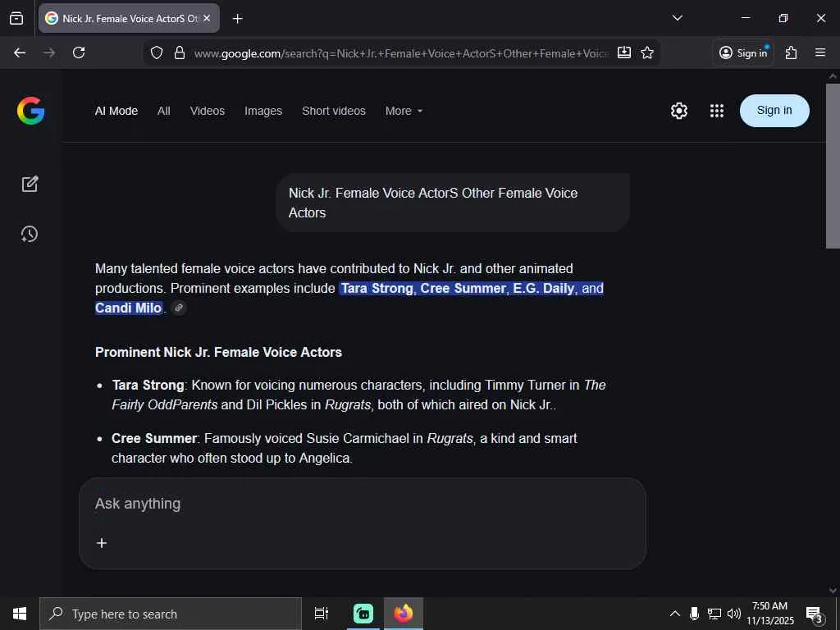Open the clock showing 7:50 AM

click(x=770, y=614)
